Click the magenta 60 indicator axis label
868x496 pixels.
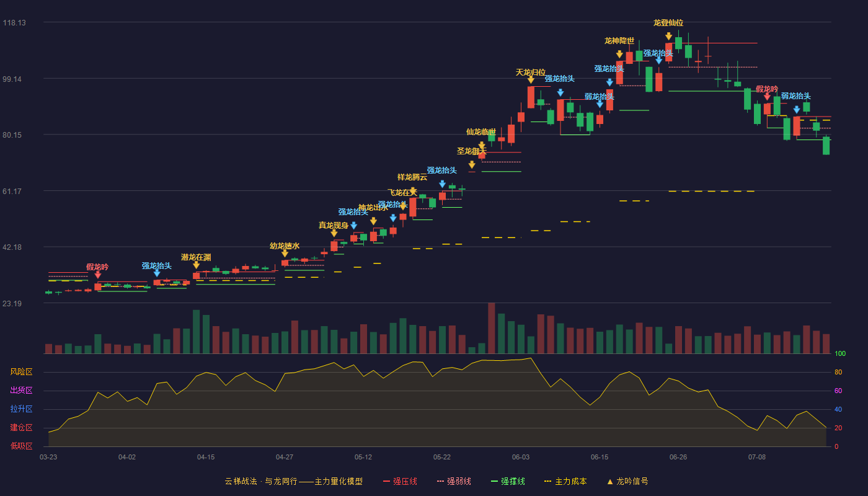point(838,391)
